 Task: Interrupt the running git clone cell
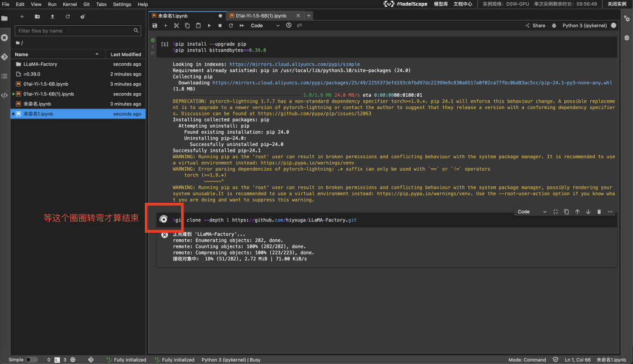tap(164, 219)
